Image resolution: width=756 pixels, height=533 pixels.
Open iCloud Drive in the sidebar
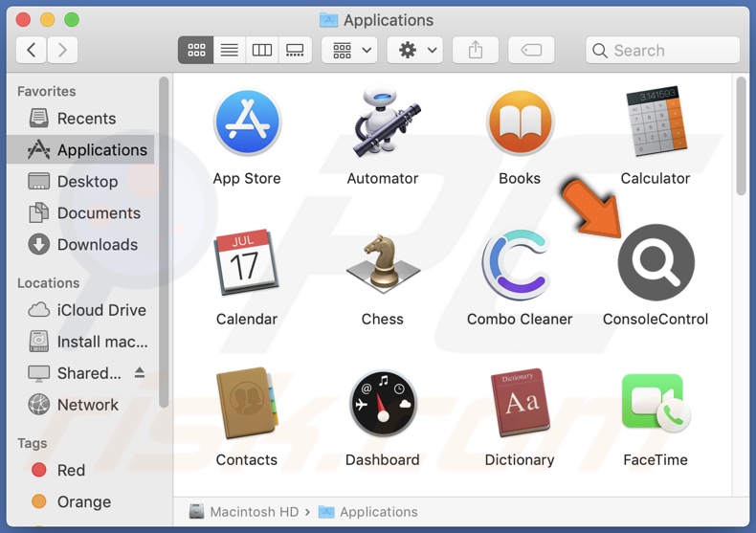[x=80, y=310]
